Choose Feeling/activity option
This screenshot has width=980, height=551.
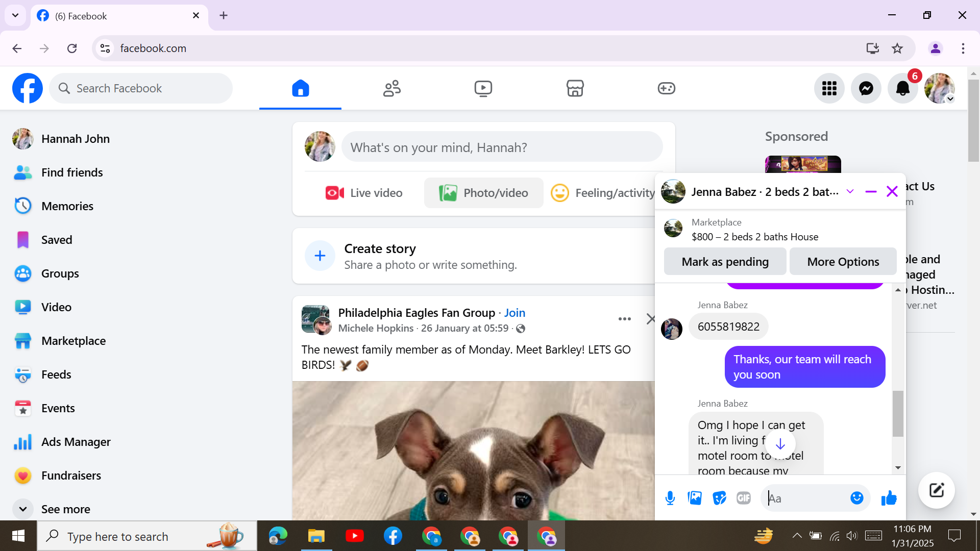(602, 193)
